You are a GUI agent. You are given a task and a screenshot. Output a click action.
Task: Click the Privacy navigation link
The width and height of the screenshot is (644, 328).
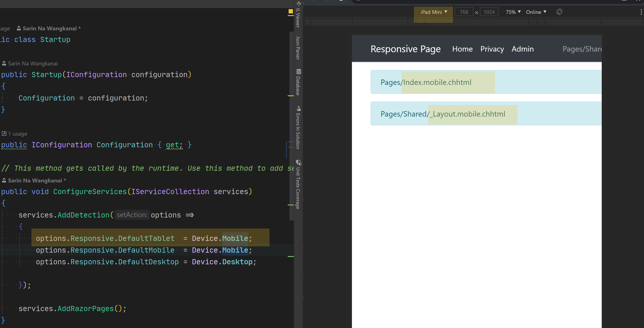(x=492, y=49)
